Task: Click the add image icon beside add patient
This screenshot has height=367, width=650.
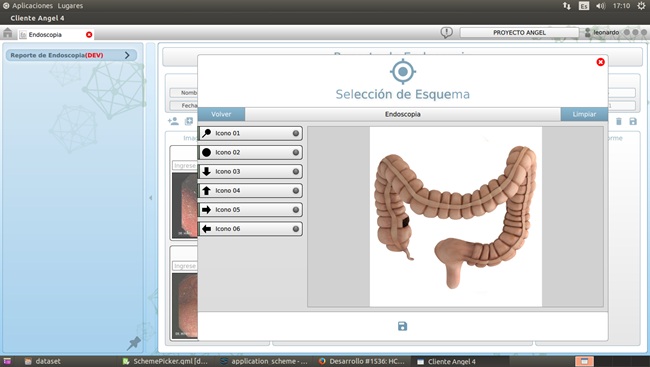Action: point(189,121)
